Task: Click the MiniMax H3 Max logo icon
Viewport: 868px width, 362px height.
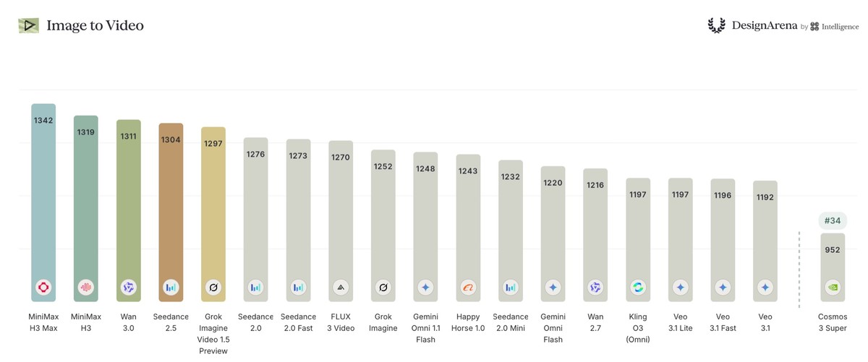Action: pyautogui.click(x=43, y=287)
